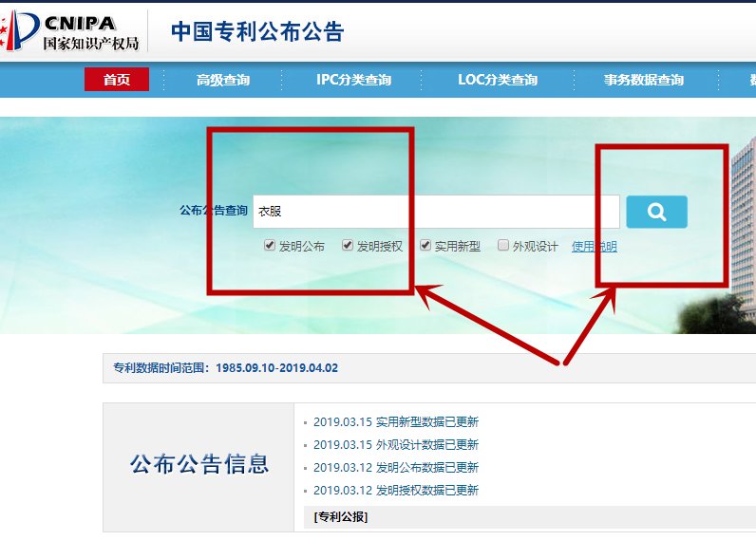Click the magnifying glass search button
The width and height of the screenshot is (756, 559).
click(656, 212)
